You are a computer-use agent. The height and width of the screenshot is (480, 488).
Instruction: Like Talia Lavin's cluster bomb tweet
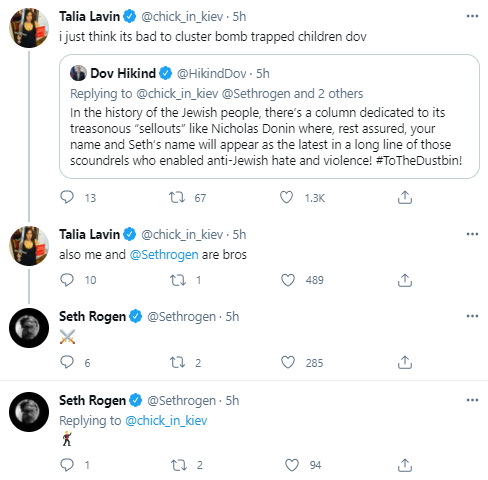(x=286, y=198)
